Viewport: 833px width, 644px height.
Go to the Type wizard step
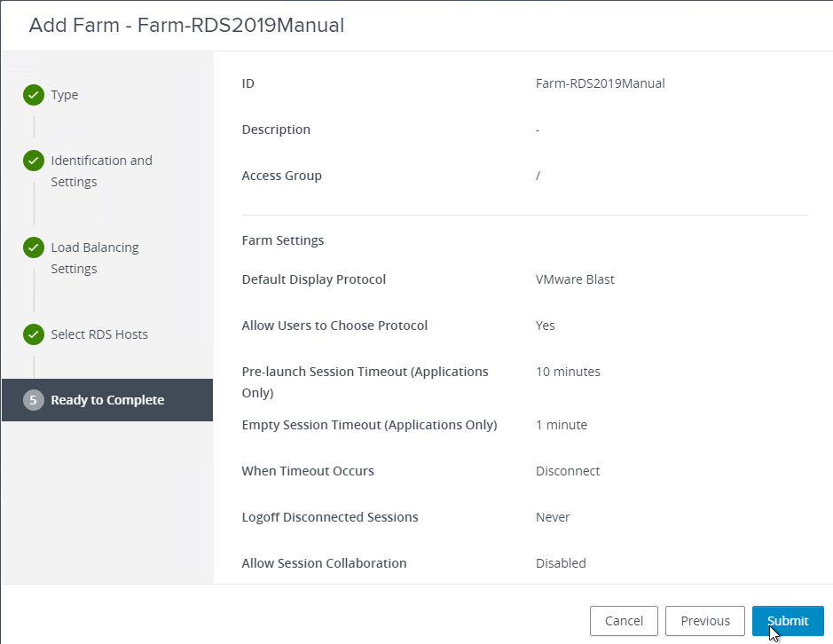point(64,95)
